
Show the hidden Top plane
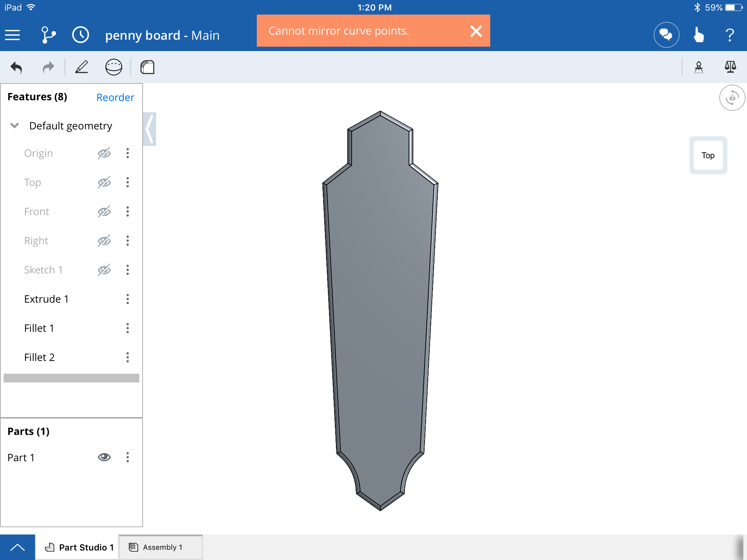tap(104, 182)
